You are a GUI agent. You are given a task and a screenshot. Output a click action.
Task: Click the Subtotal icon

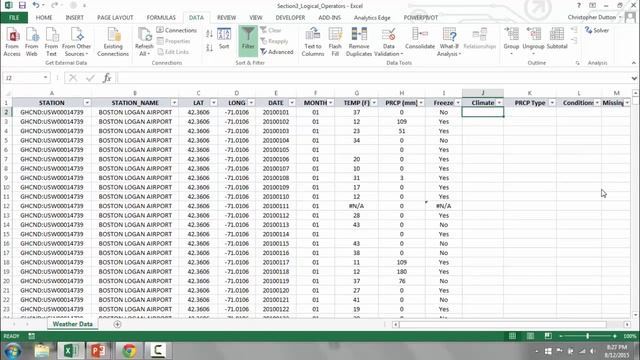[x=557, y=39]
